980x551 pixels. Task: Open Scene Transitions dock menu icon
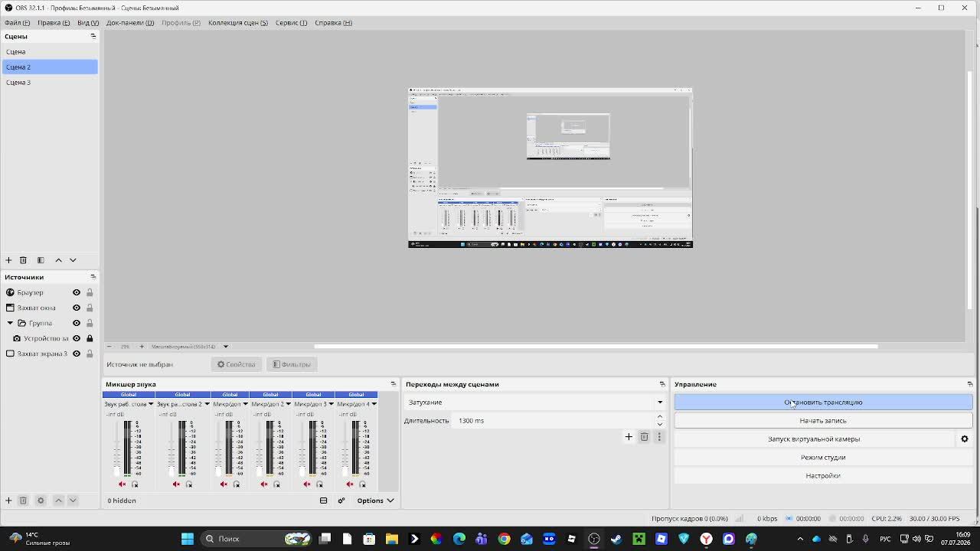[x=662, y=384]
